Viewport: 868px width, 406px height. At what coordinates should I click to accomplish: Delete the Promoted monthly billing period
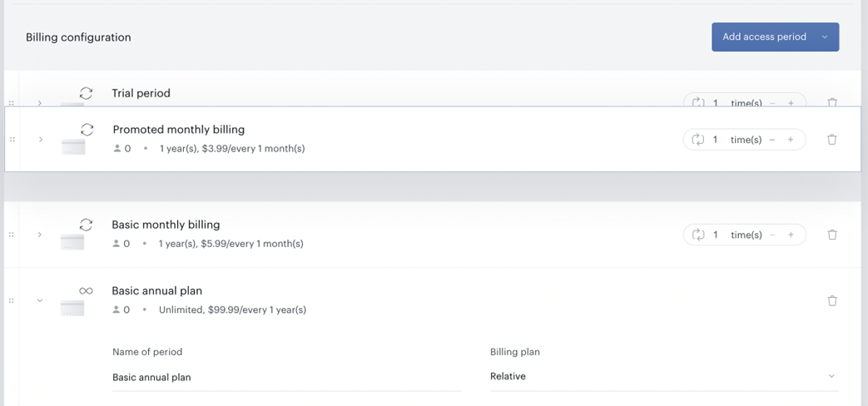pyautogui.click(x=831, y=140)
